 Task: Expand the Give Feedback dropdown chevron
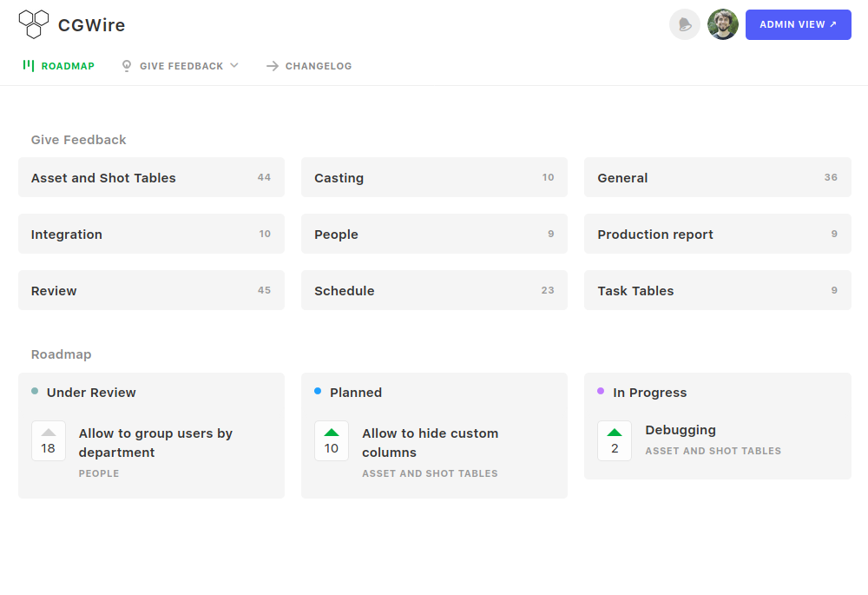point(234,65)
